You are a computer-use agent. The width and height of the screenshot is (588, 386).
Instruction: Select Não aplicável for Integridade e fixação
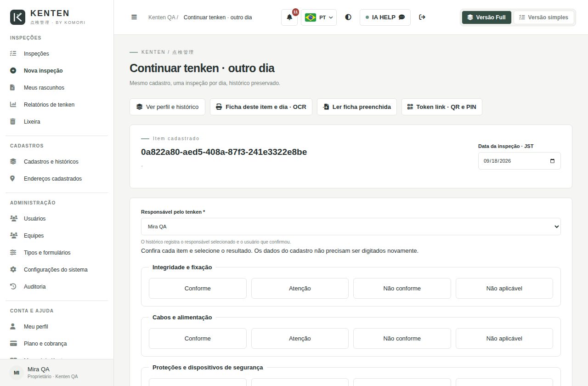(504, 289)
